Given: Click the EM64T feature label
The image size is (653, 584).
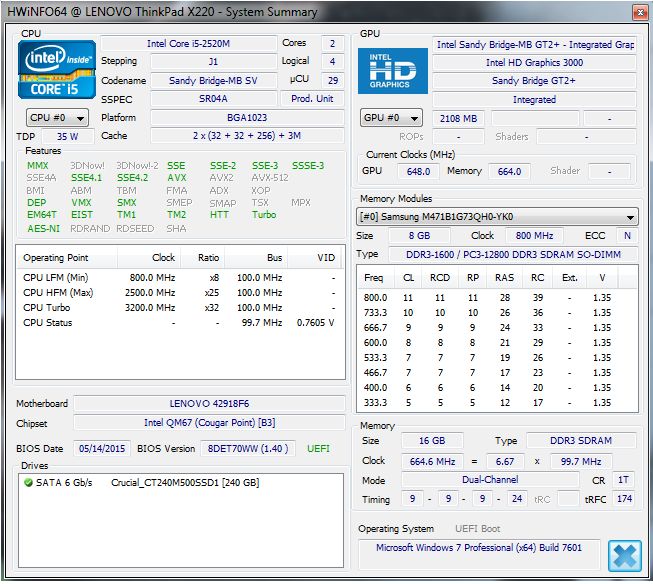Looking at the screenshot, I should click(x=42, y=215).
